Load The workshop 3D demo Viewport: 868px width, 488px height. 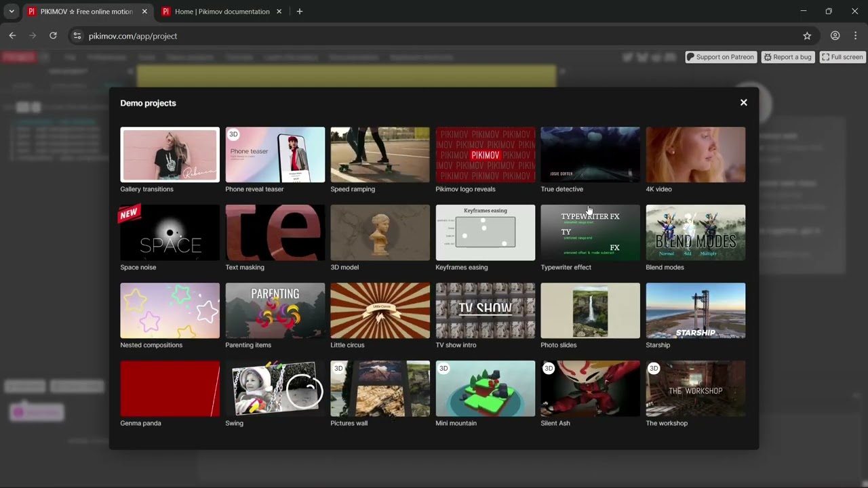(x=695, y=388)
